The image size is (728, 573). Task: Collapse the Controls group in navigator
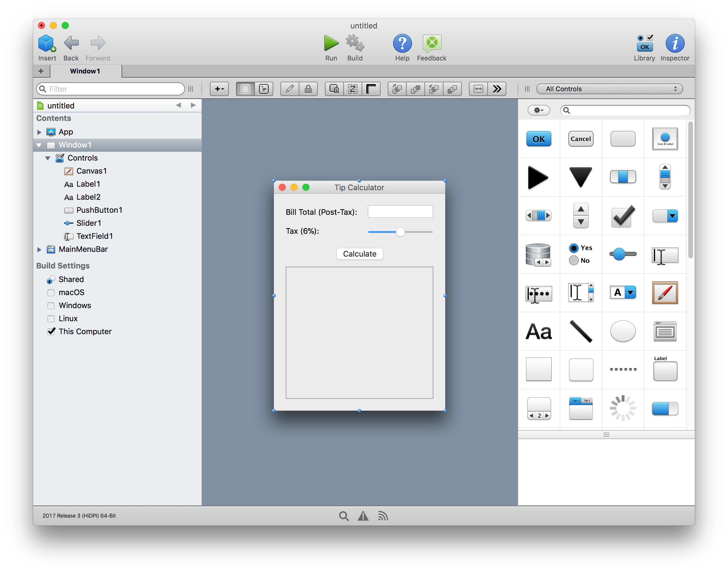click(48, 158)
